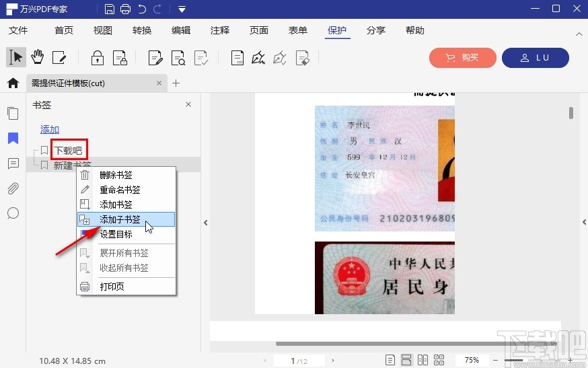Go to the home start page icon
This screenshot has height=368, width=588.
tap(13, 83)
